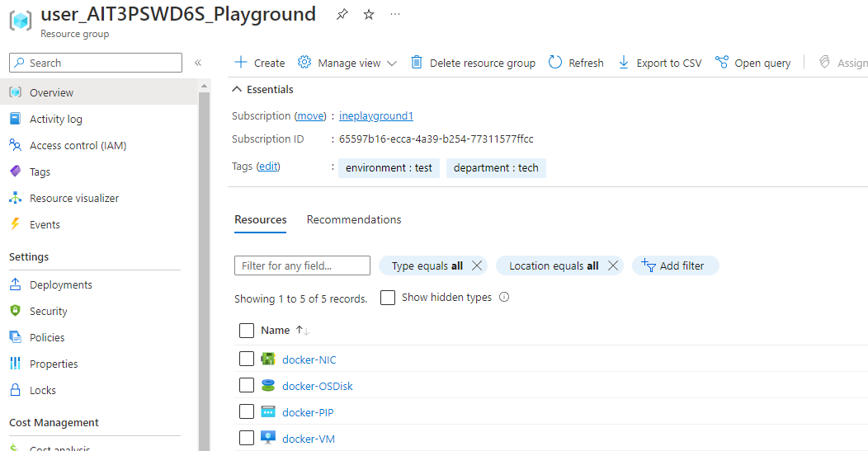The width and height of the screenshot is (868, 451).
Task: Collapse the sidebar with double-chevron icon
Action: (198, 63)
